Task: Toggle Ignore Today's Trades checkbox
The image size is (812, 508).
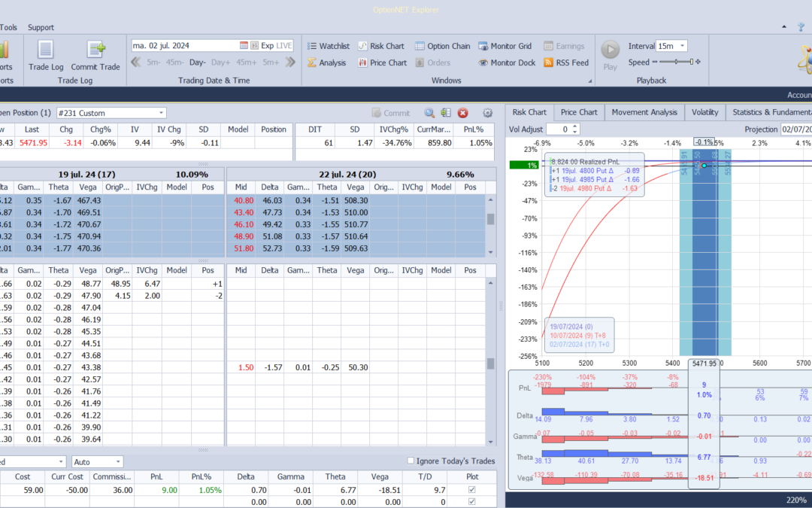Action: pyautogui.click(x=411, y=461)
